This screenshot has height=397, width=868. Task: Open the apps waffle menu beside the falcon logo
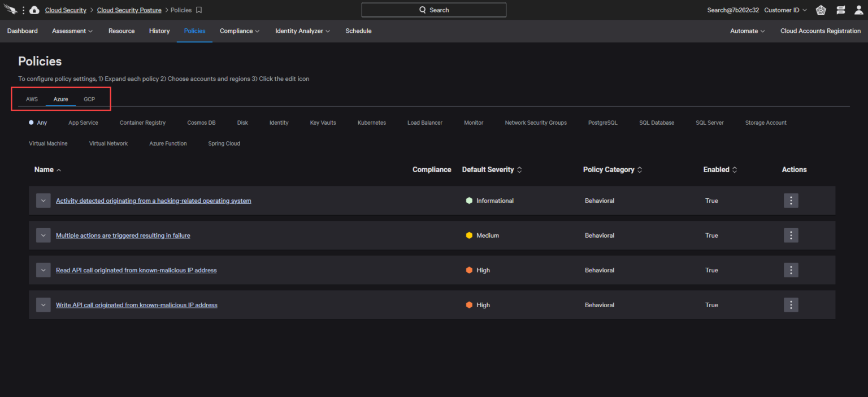[23, 10]
